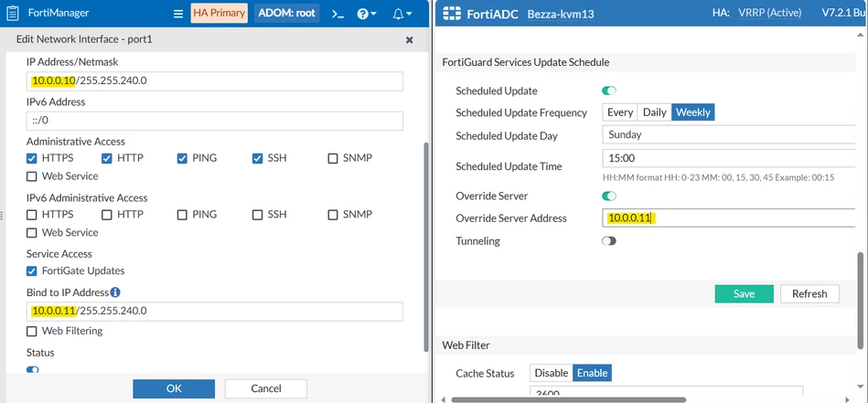Check SNMP under Administrative Access
The width and height of the screenshot is (868, 403).
333,158
